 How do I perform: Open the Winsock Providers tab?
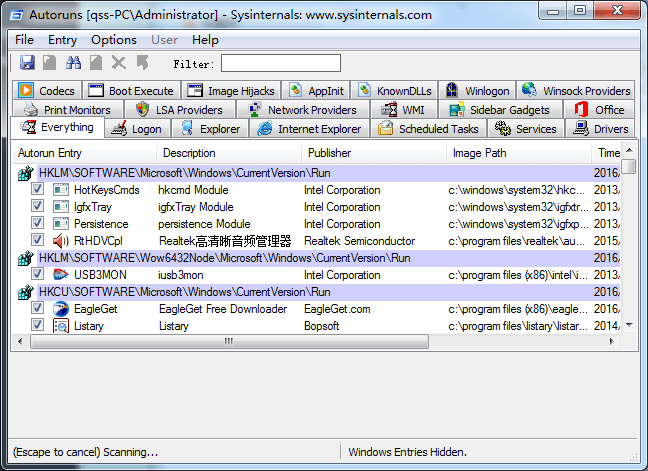(576, 90)
